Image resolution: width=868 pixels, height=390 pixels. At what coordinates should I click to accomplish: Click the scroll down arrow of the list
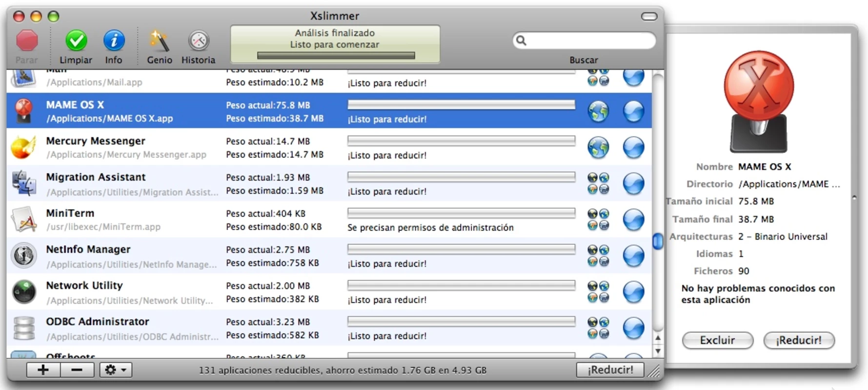click(x=658, y=351)
